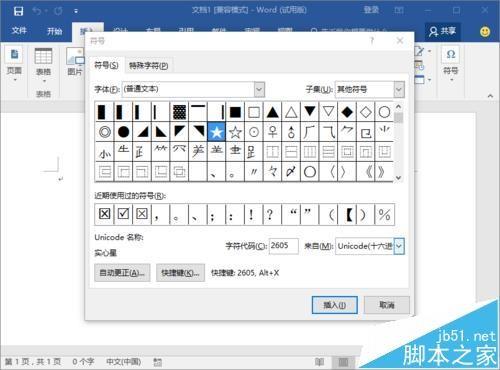Screen dimensions: 500x370
Task: Pick the solid up-pointing triangle symbol
Action: click(272, 112)
